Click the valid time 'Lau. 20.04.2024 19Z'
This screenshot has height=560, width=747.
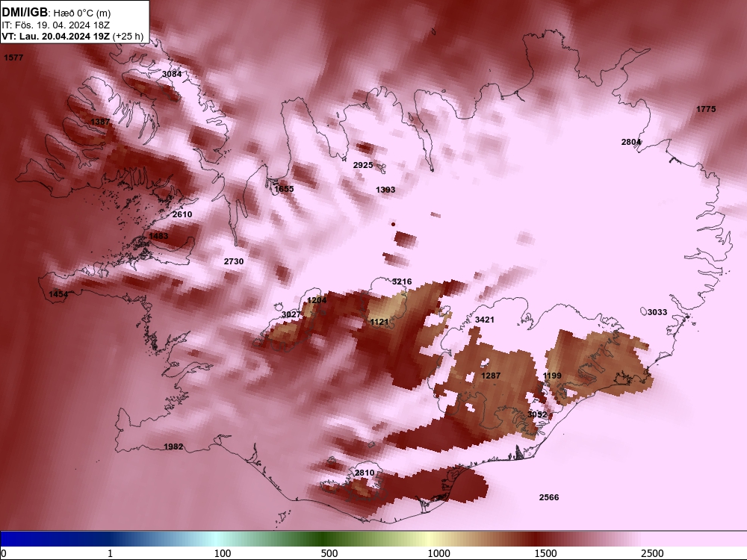pyautogui.click(x=65, y=36)
